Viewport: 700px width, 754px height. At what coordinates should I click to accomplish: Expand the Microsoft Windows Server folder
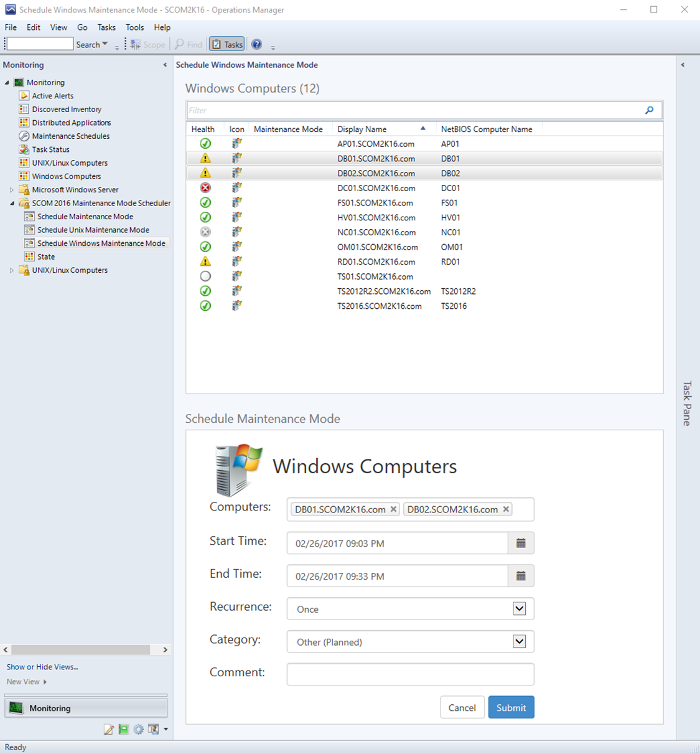pyautogui.click(x=12, y=190)
